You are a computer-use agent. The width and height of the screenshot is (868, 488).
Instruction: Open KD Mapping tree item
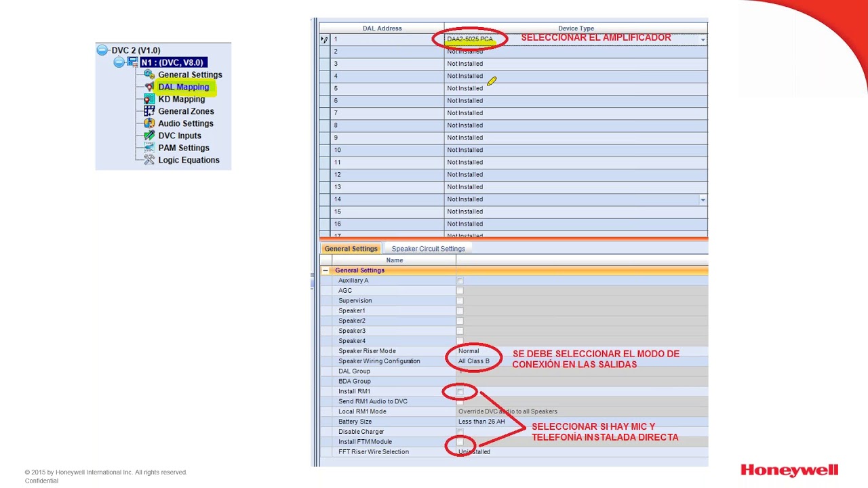pos(181,99)
